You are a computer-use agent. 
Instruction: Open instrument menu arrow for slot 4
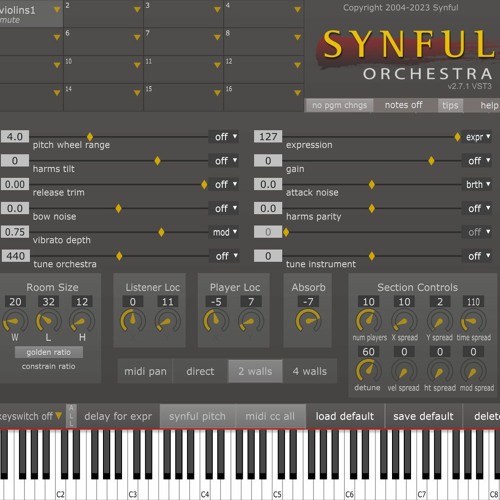click(298, 10)
